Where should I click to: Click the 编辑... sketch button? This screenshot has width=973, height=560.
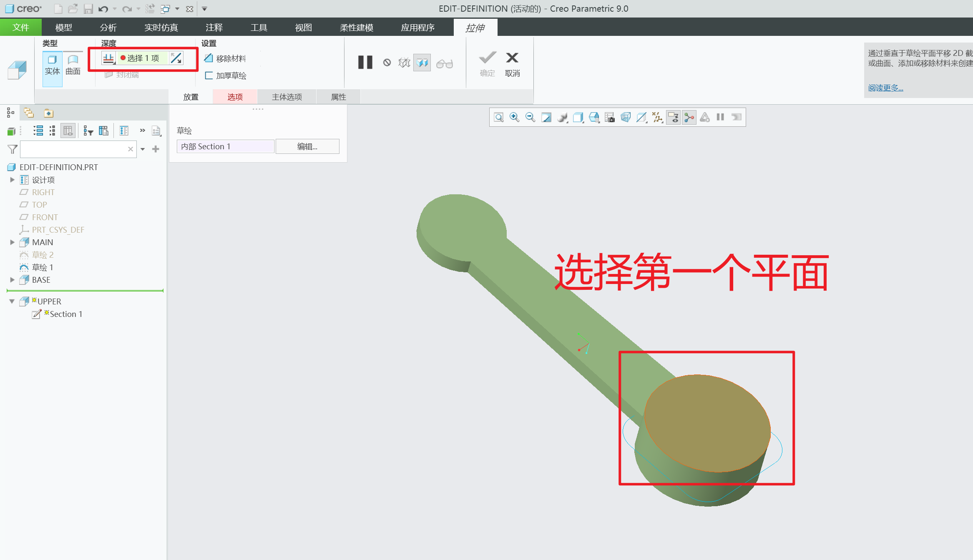307,146
